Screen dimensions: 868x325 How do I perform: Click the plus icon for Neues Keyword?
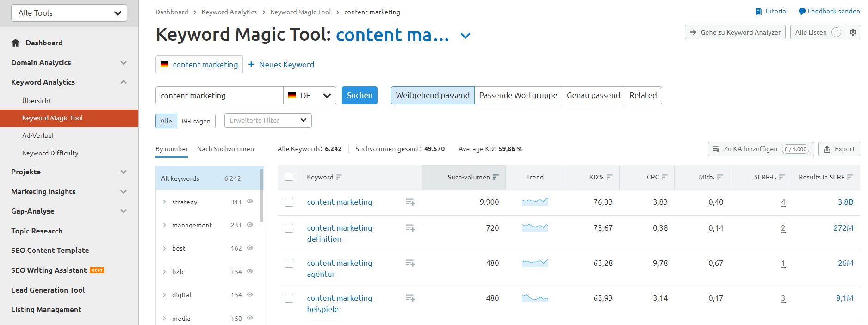pyautogui.click(x=251, y=65)
